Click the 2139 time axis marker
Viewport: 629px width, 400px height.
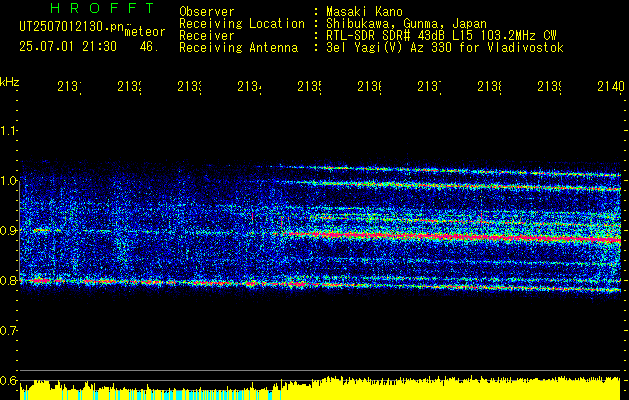click(x=549, y=87)
